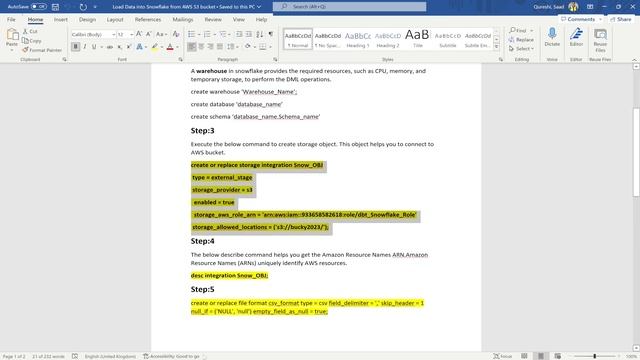
Task: Click vertical scrollbar thumb
Action: (x=636, y=153)
